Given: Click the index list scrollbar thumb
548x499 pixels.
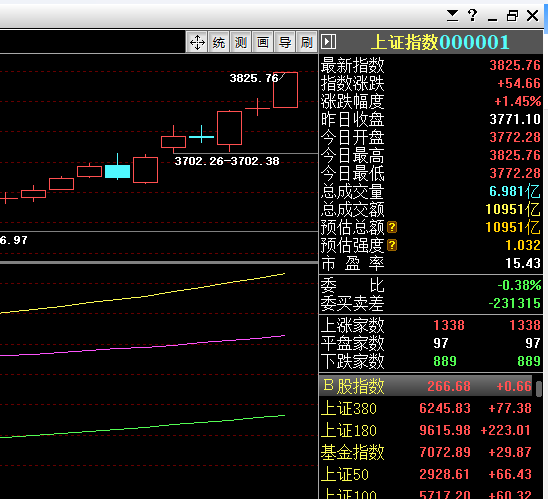Looking at the screenshot, I should coord(539,389).
